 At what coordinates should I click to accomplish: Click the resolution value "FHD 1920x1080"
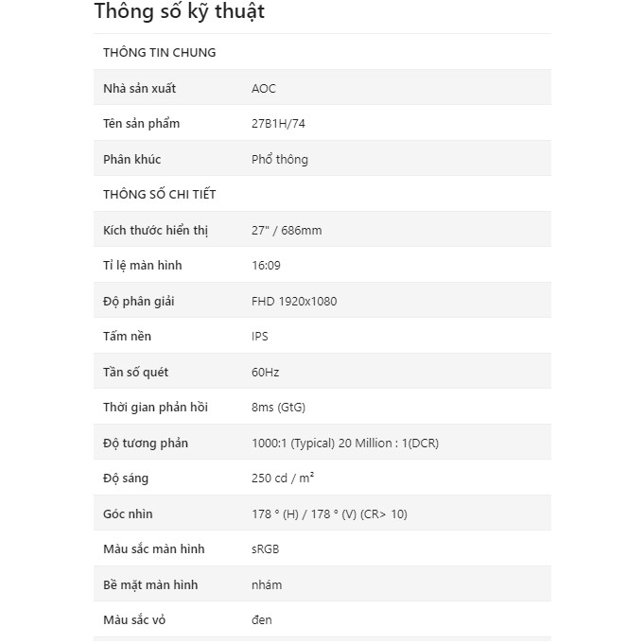coord(294,301)
